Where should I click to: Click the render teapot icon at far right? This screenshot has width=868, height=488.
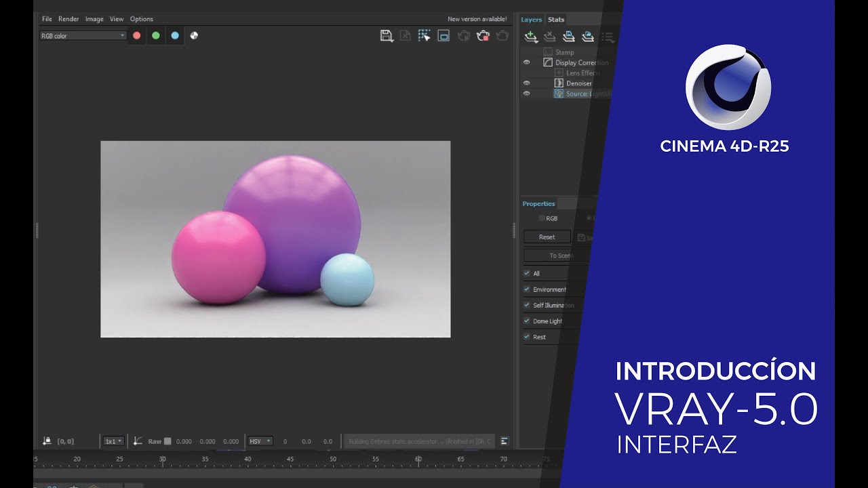tap(502, 36)
